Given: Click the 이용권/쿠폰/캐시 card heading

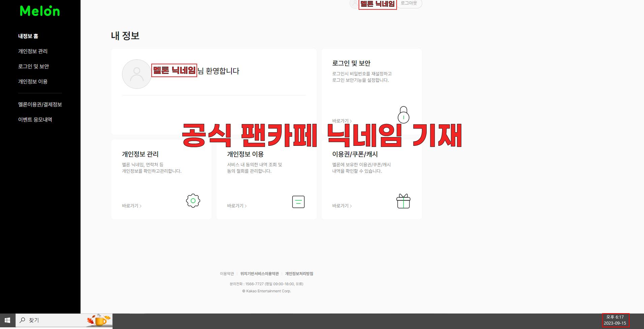Looking at the screenshot, I should (x=355, y=154).
